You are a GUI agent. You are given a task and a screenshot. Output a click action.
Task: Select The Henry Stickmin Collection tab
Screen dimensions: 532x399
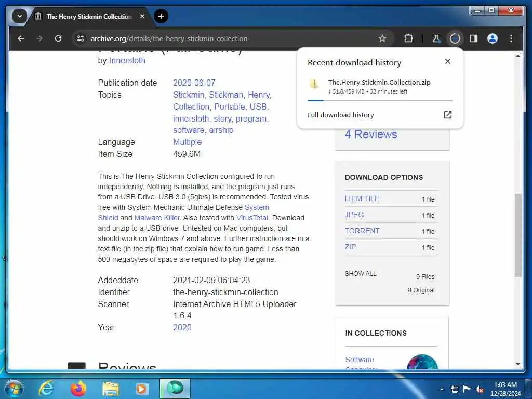coord(89,16)
